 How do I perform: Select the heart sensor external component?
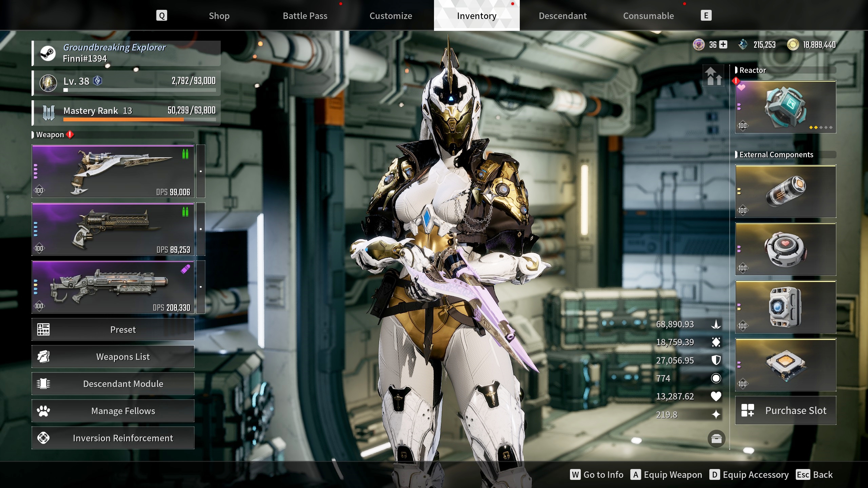(x=785, y=249)
